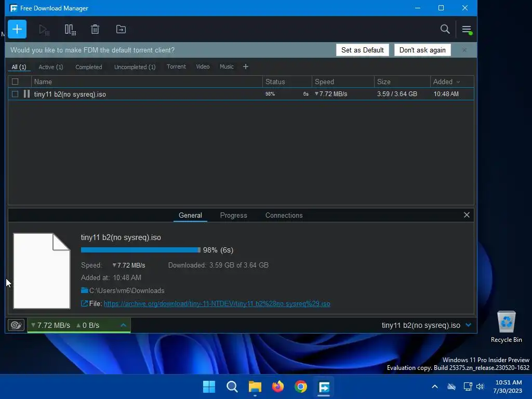Click tiny11 b2(no sysreq).iso in status bar
This screenshot has width=532, height=399.
[x=421, y=325]
